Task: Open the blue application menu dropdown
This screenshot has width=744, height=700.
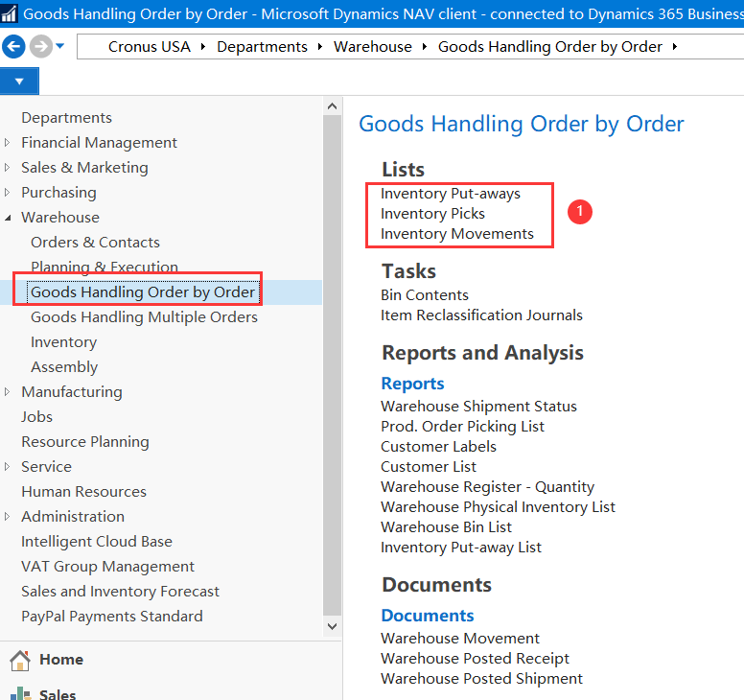Action: coord(19,82)
